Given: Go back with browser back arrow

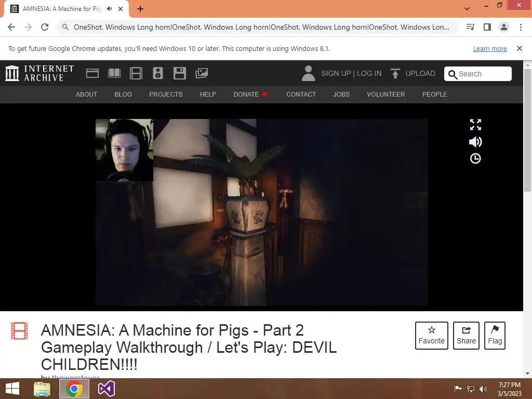Looking at the screenshot, I should 11,27.
